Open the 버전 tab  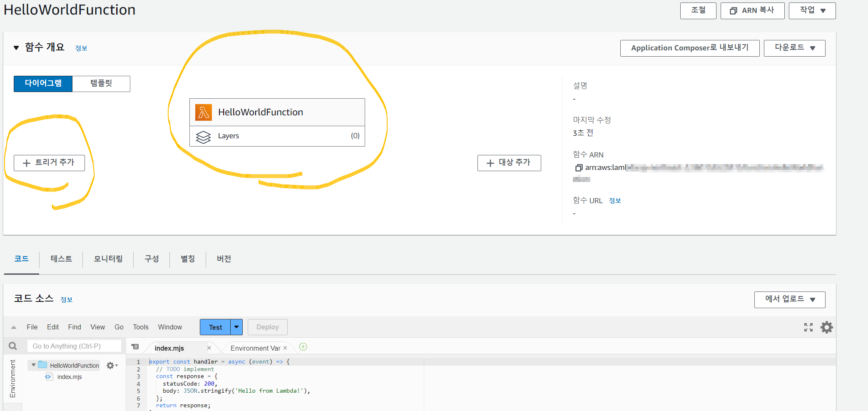(224, 259)
